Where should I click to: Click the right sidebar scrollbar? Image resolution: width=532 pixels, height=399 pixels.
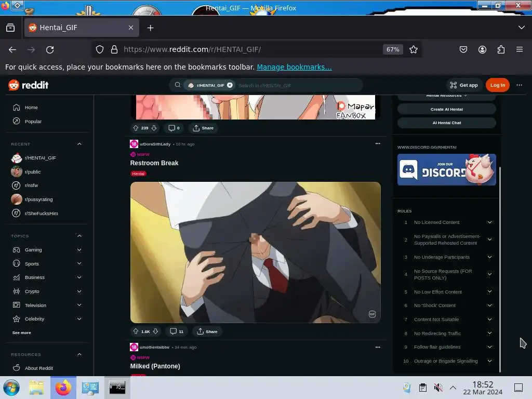(500, 270)
